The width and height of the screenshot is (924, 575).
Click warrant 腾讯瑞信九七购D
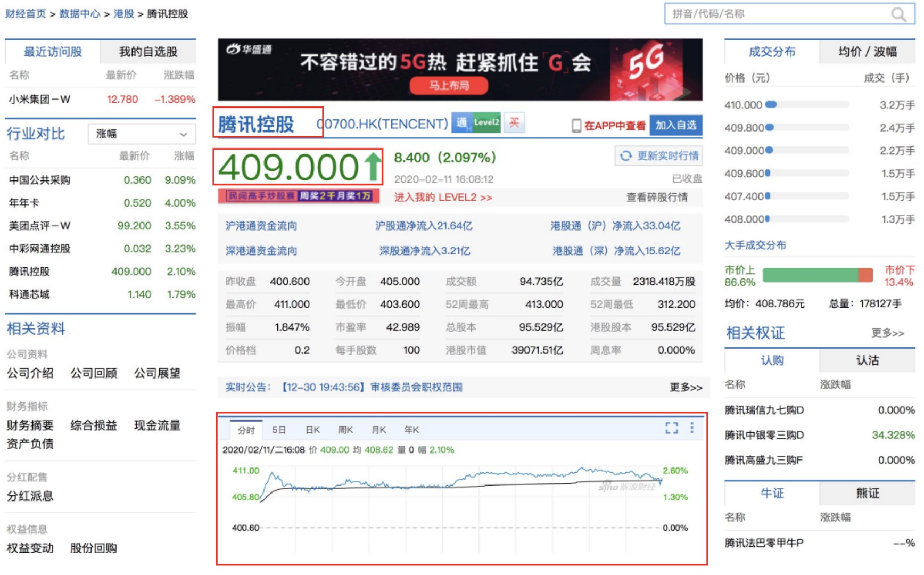(x=764, y=410)
